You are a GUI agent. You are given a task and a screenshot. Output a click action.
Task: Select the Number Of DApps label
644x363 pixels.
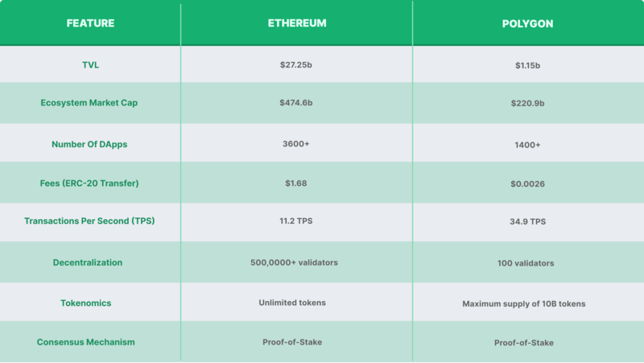coord(90,143)
